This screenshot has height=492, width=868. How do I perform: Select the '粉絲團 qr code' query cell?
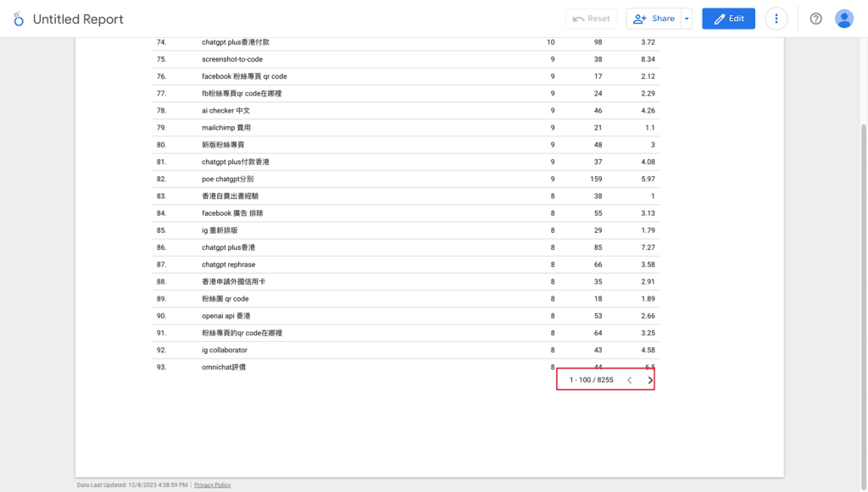225,299
